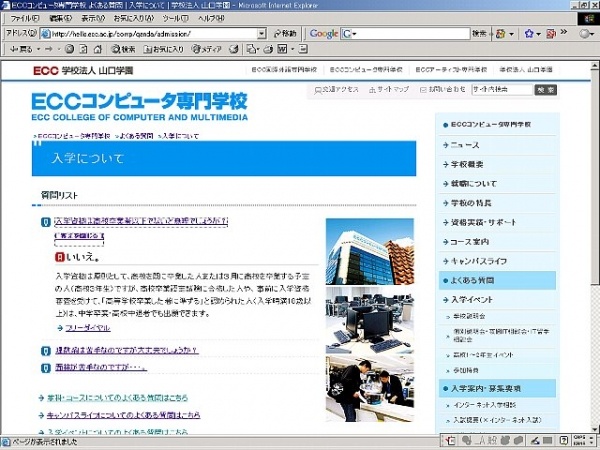
Task: Click in the site search input field
Action: click(x=502, y=90)
